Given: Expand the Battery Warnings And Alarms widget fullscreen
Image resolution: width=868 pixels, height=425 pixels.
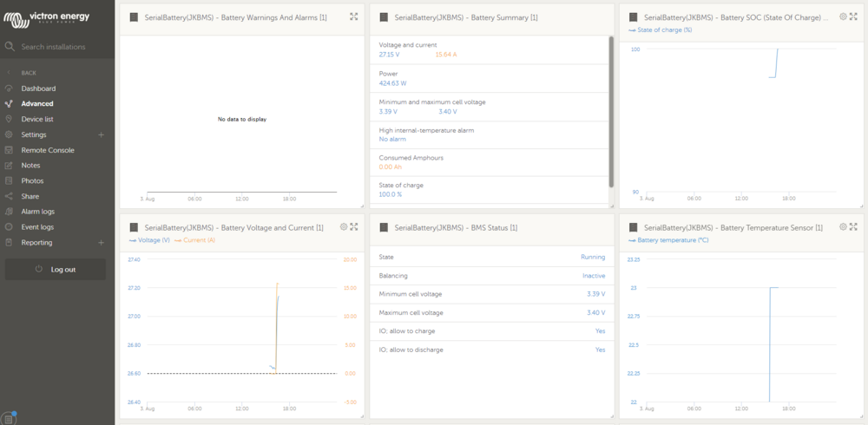Looking at the screenshot, I should click(x=353, y=16).
